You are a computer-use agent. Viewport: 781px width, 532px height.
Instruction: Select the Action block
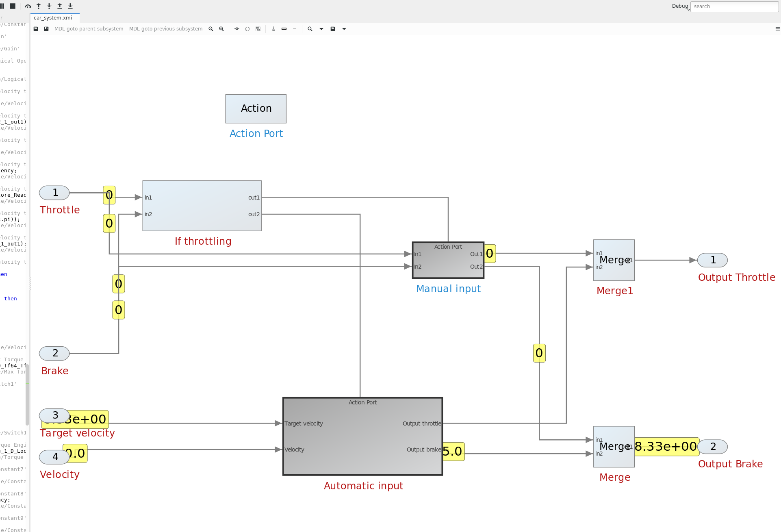256,109
